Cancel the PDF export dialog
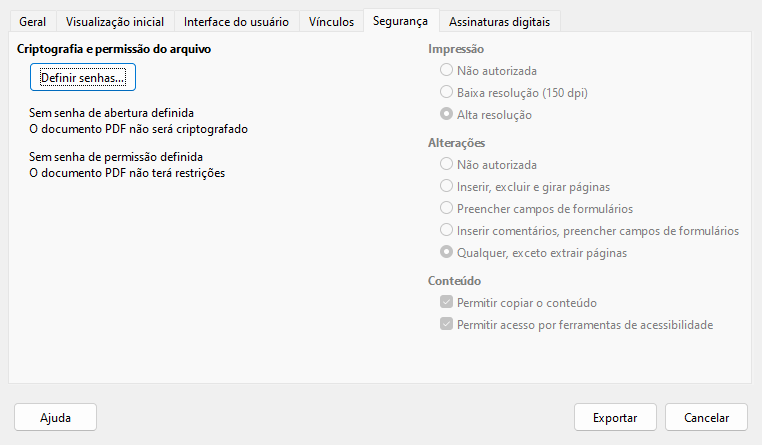The image size is (762, 445). click(706, 417)
